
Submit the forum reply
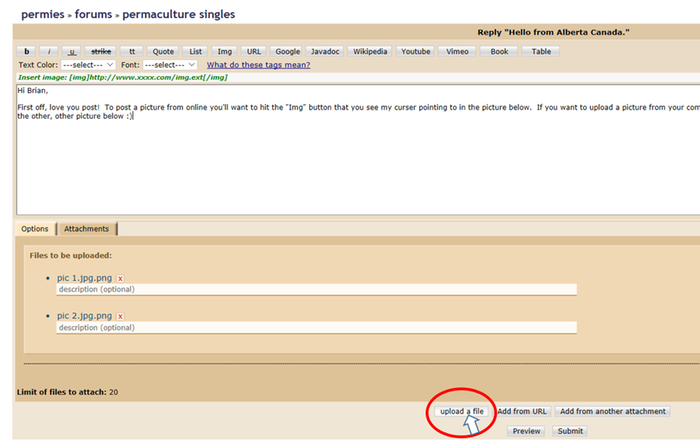[x=570, y=431]
